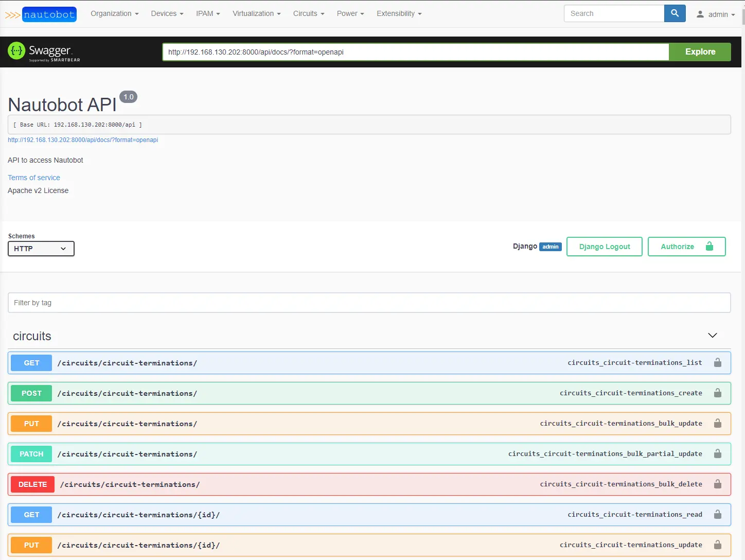Click the Django Logout button

click(604, 247)
